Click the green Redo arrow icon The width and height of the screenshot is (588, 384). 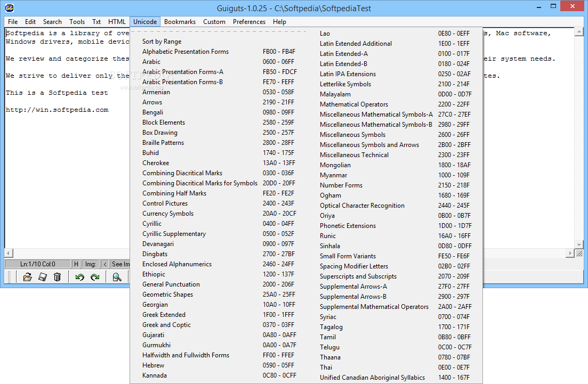click(x=95, y=277)
